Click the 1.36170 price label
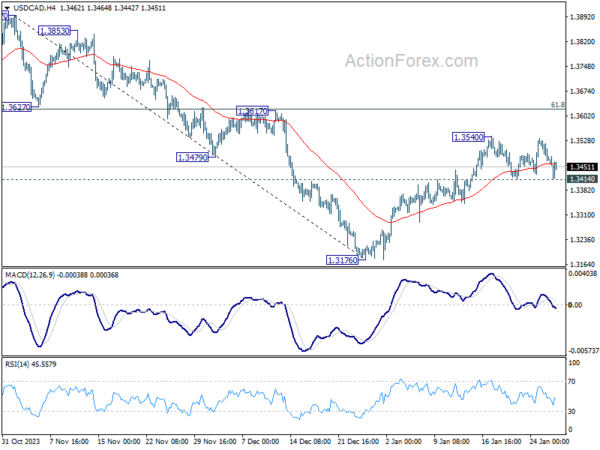Viewport: 600px width, 450px height. 252,111
